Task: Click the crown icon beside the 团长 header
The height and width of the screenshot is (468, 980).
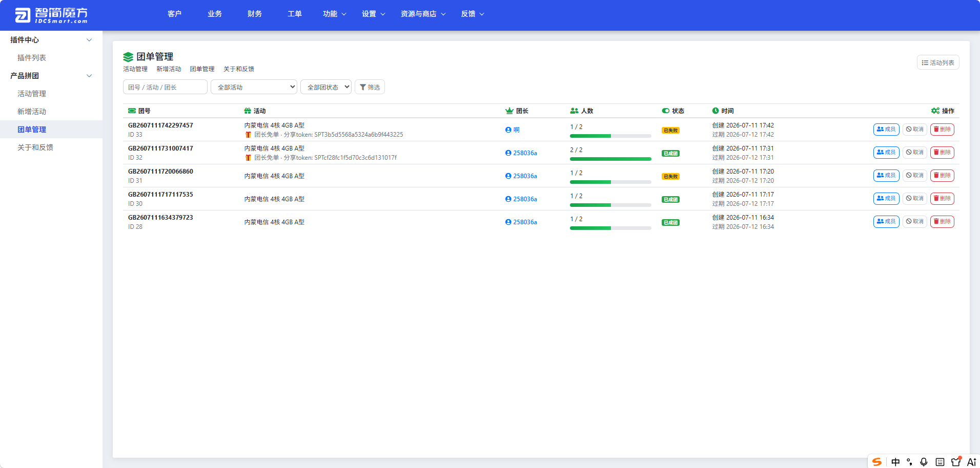Action: pos(509,111)
